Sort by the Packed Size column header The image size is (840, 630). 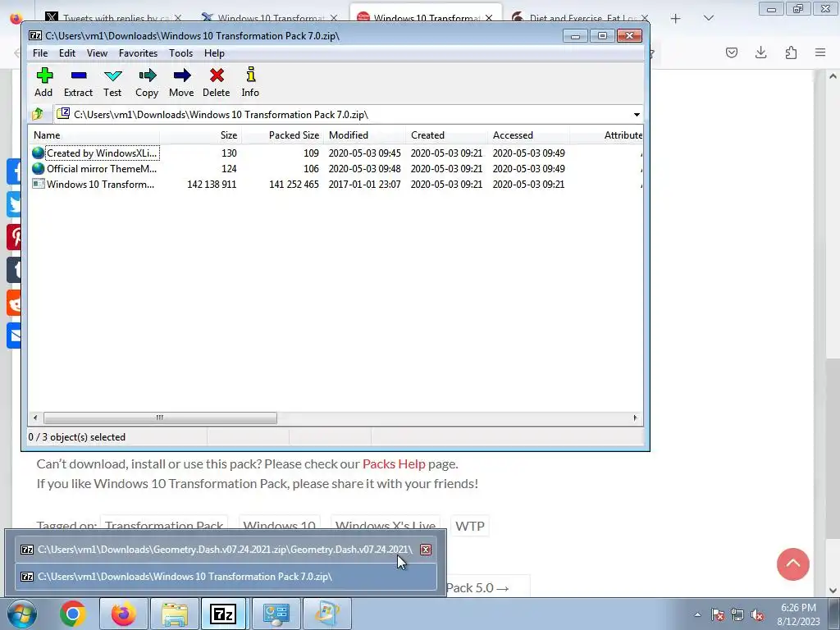pyautogui.click(x=282, y=135)
